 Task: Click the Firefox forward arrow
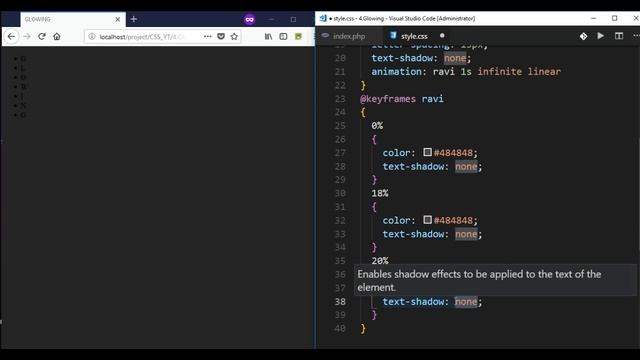[27, 36]
